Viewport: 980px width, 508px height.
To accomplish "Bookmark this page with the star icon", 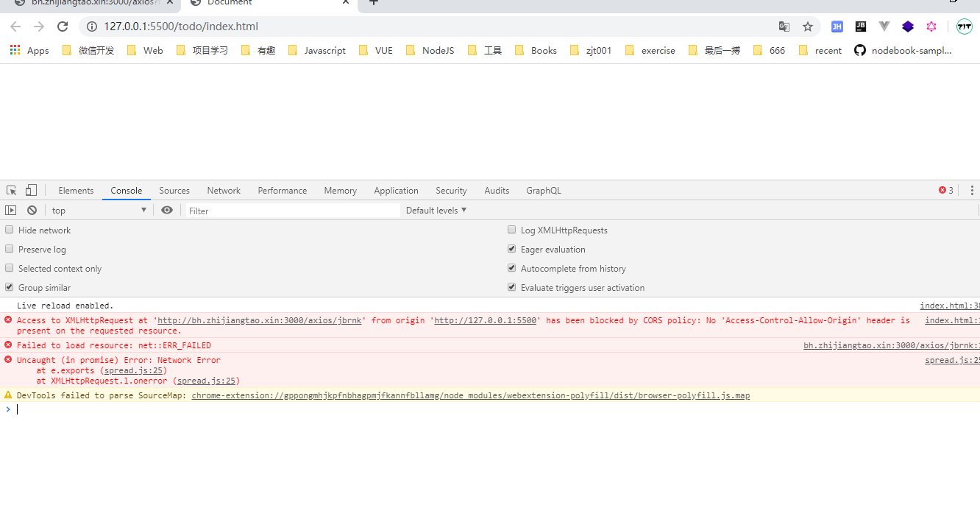I will pyautogui.click(x=808, y=27).
